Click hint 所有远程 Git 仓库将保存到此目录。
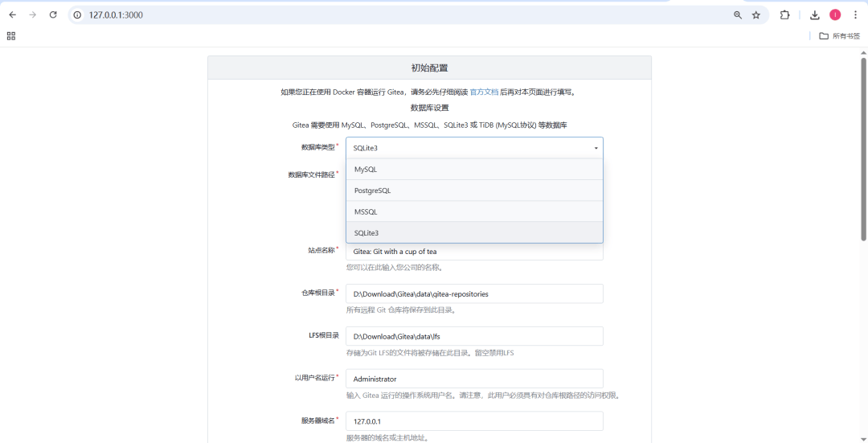The height and width of the screenshot is (443, 868). coord(401,310)
